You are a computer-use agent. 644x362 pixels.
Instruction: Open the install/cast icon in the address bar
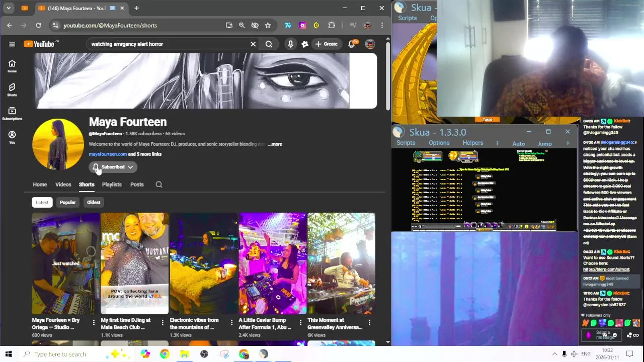click(229, 25)
